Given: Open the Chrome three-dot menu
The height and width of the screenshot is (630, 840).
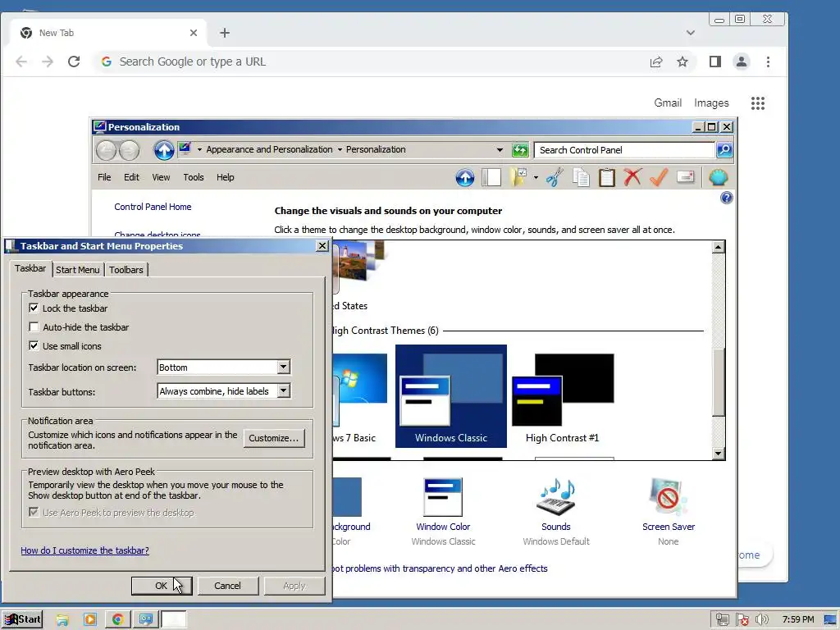Looking at the screenshot, I should 768,62.
